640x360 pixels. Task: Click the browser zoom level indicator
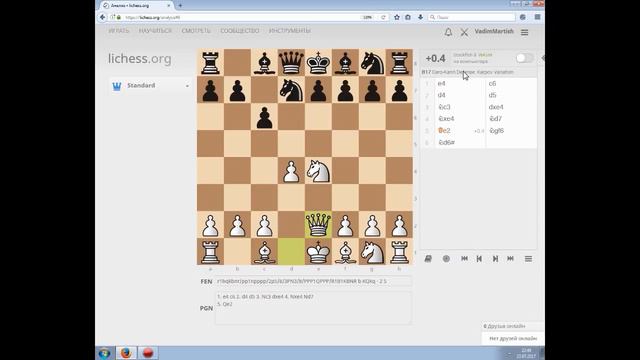367,18
